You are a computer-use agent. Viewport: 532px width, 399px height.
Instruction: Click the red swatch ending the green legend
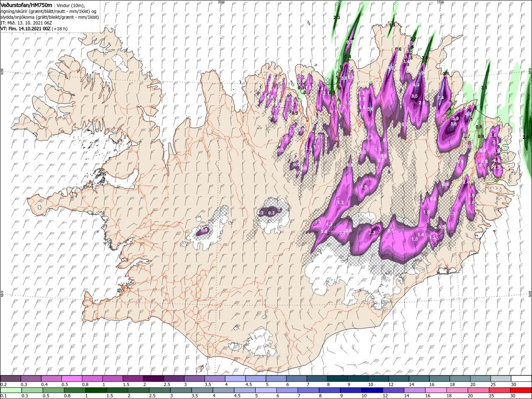[x=522, y=390]
